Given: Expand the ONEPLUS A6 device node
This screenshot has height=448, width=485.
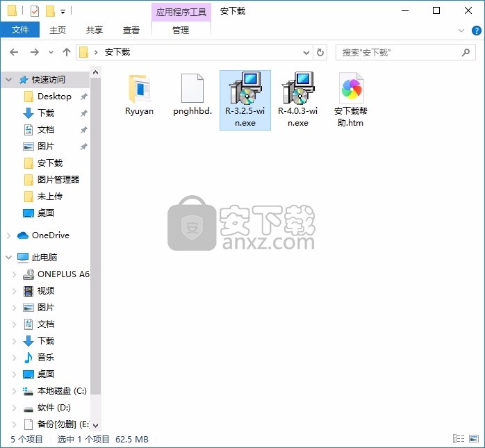Looking at the screenshot, I should pyautogui.click(x=14, y=274).
